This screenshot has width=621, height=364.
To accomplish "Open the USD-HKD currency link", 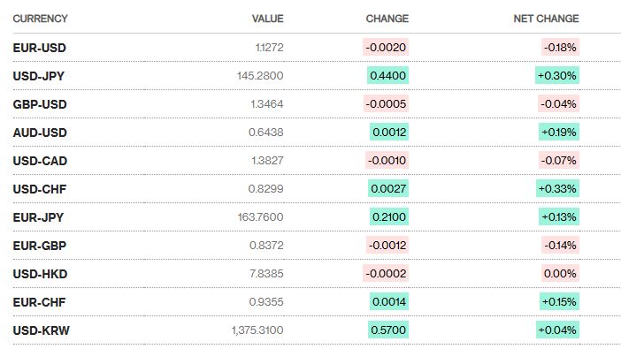I will pyautogui.click(x=40, y=274).
